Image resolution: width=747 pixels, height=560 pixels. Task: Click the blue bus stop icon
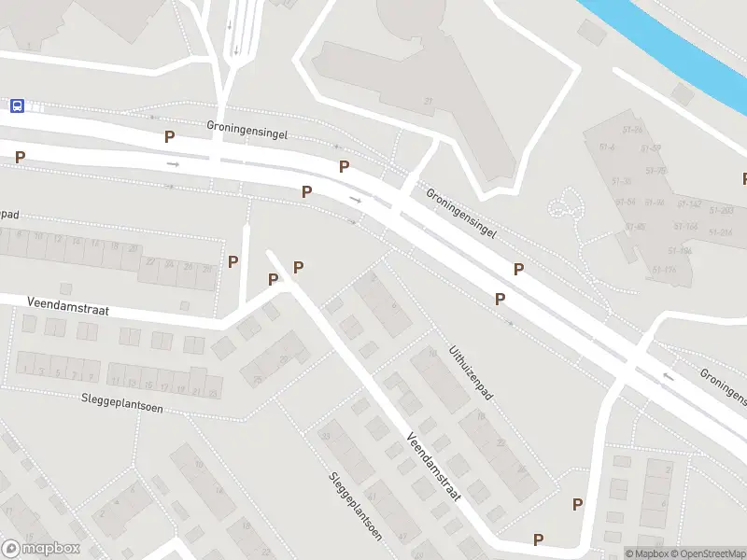17,105
